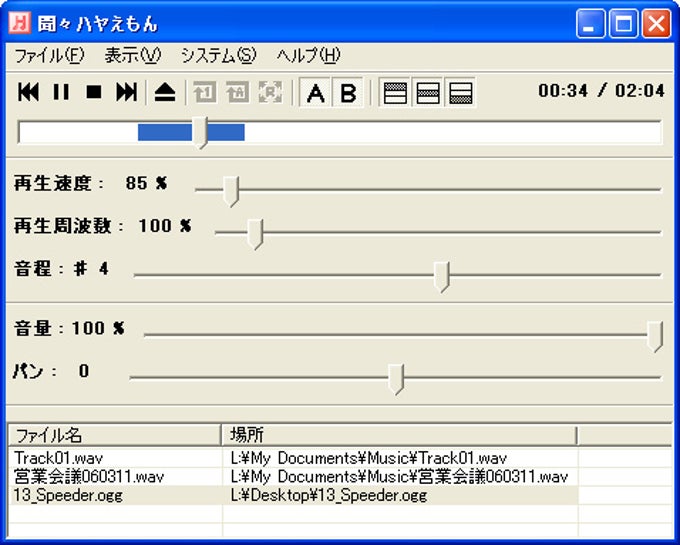680x545 pixels.
Task: Stop playback with the stop button
Action: point(94,92)
